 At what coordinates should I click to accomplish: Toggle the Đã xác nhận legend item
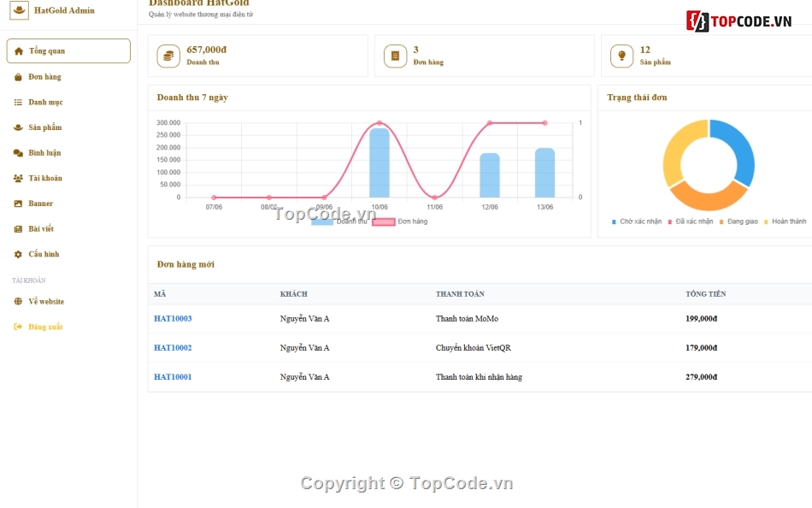tap(691, 222)
